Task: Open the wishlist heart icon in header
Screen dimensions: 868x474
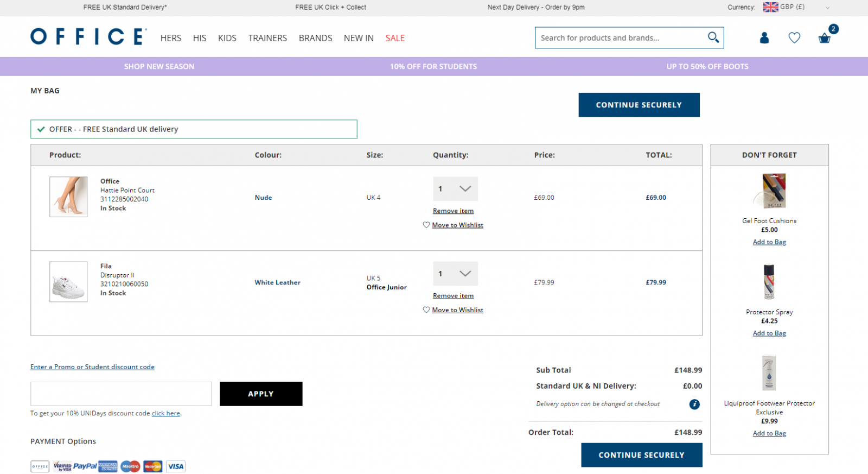Action: coord(794,37)
